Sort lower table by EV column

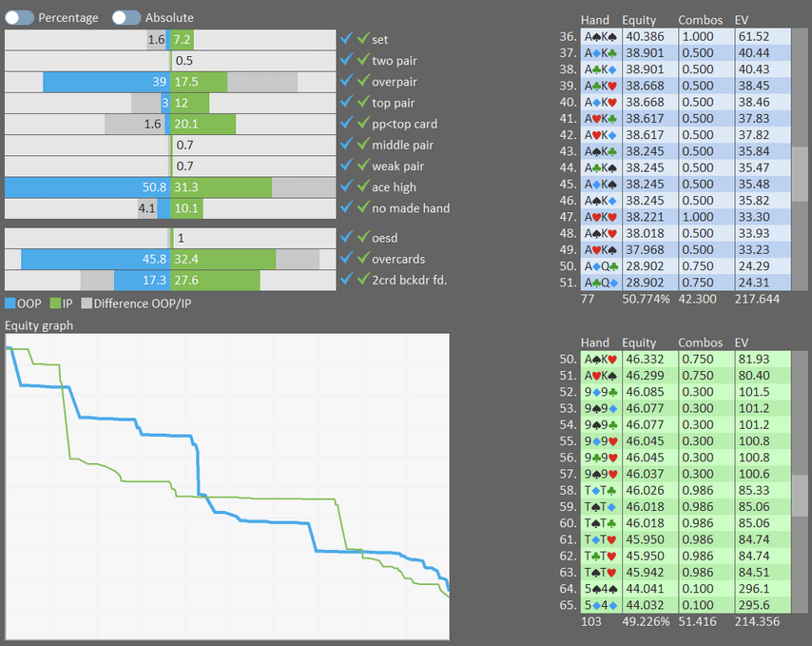pyautogui.click(x=741, y=343)
